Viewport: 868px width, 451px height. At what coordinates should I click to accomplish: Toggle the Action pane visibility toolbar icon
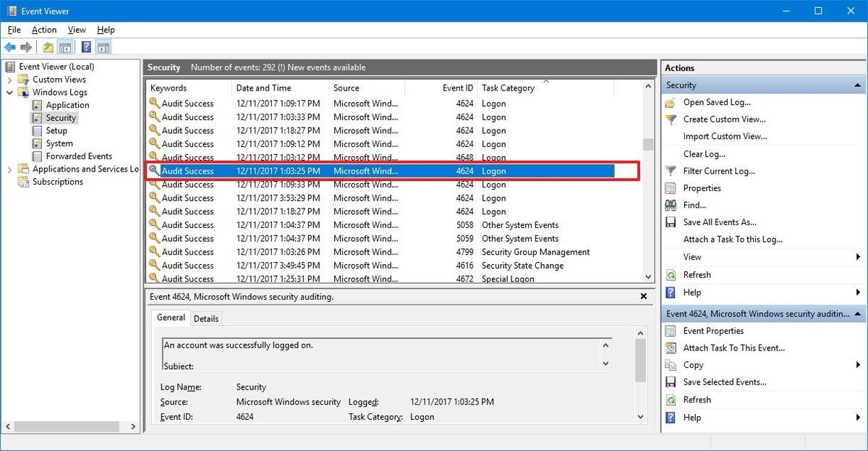point(103,46)
